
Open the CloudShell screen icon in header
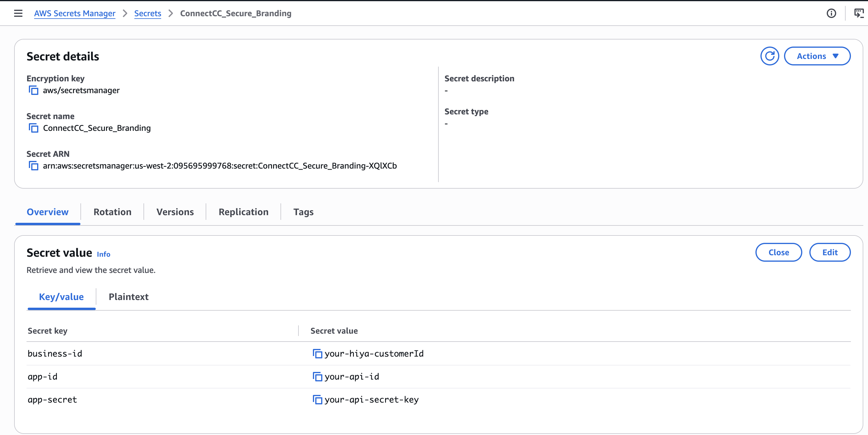859,13
